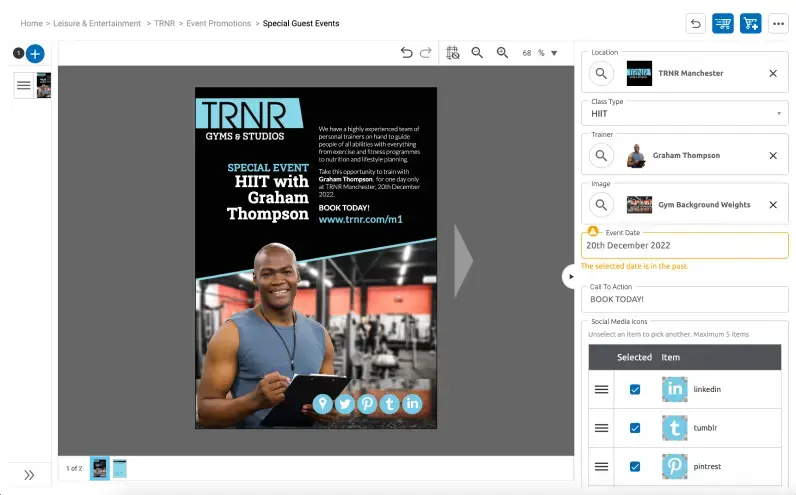Click the zoom out magnifier icon
The width and height of the screenshot is (796, 495).
[x=477, y=53]
